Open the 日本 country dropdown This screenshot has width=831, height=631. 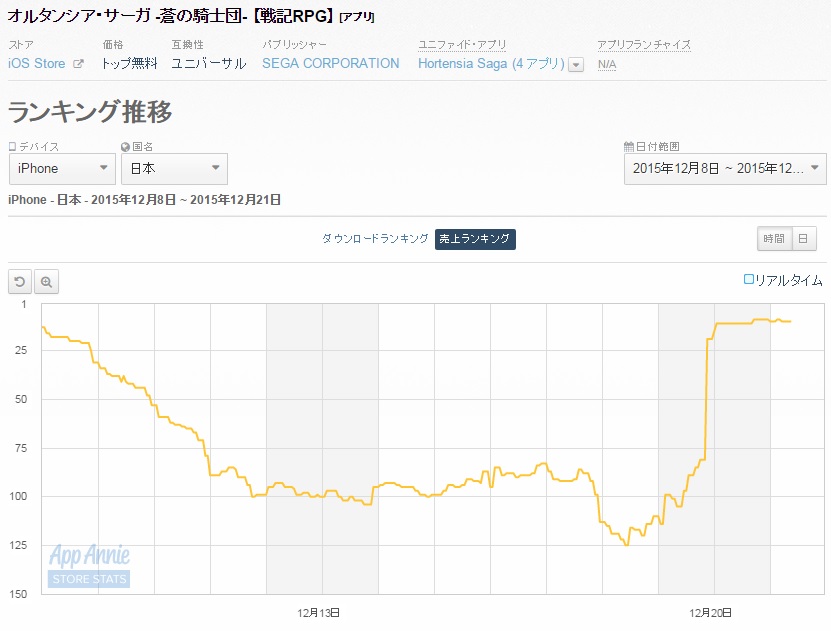pos(174,168)
